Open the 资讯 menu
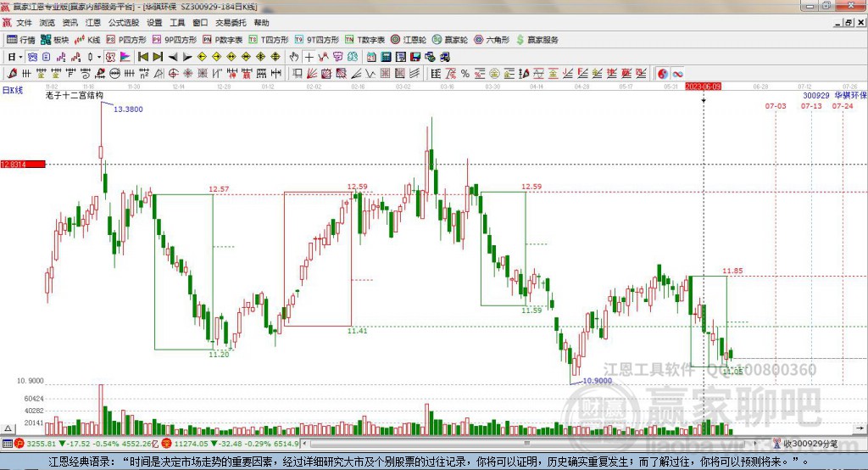 pos(70,23)
